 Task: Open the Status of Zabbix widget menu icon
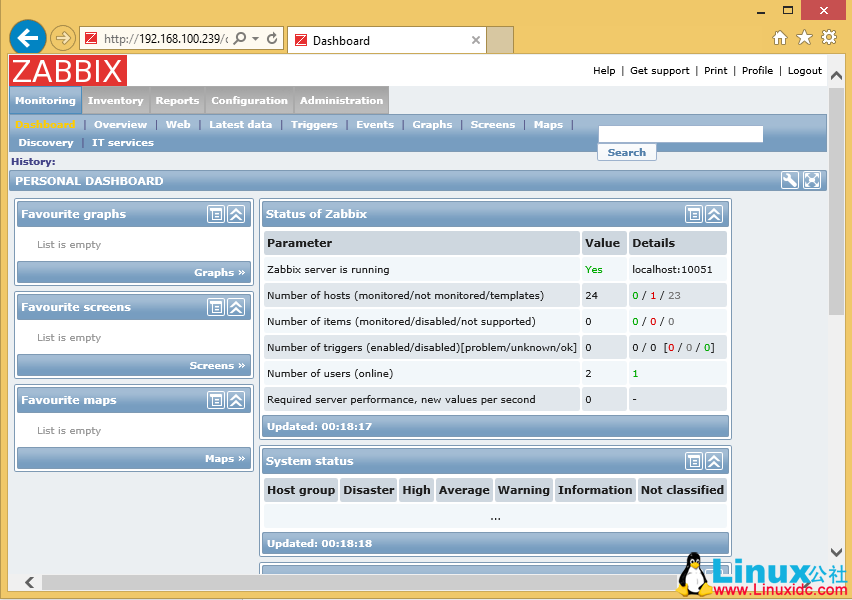tap(694, 213)
